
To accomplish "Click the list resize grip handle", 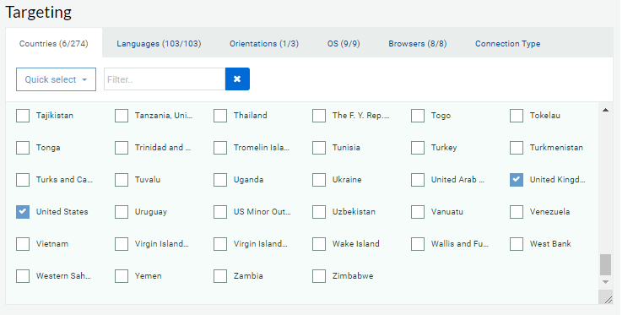I will click(608, 300).
